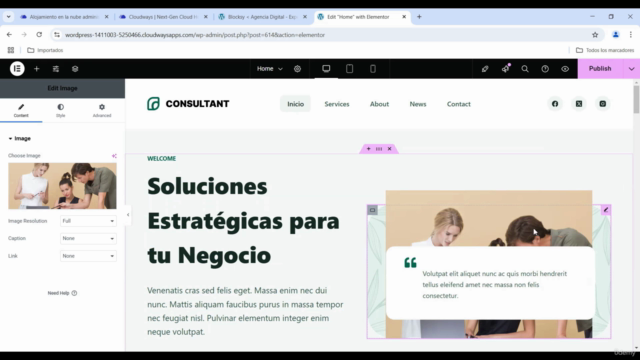Open Todos los marcadores folder

(605, 50)
